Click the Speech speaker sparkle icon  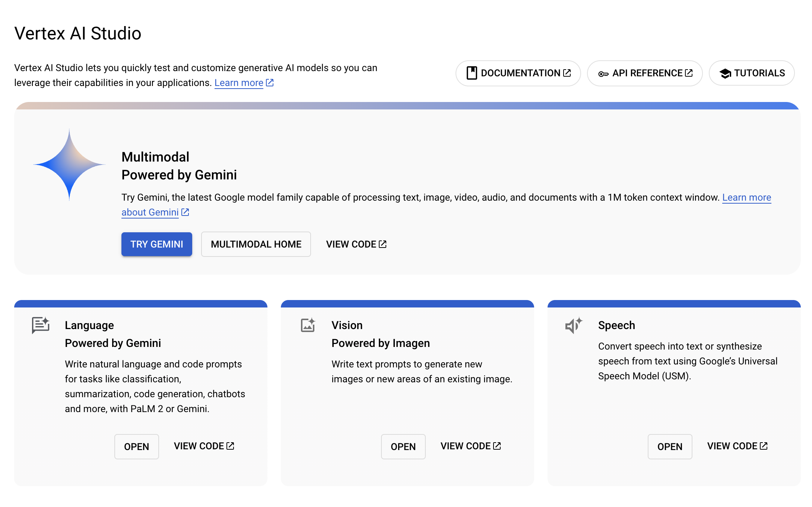coord(574,325)
